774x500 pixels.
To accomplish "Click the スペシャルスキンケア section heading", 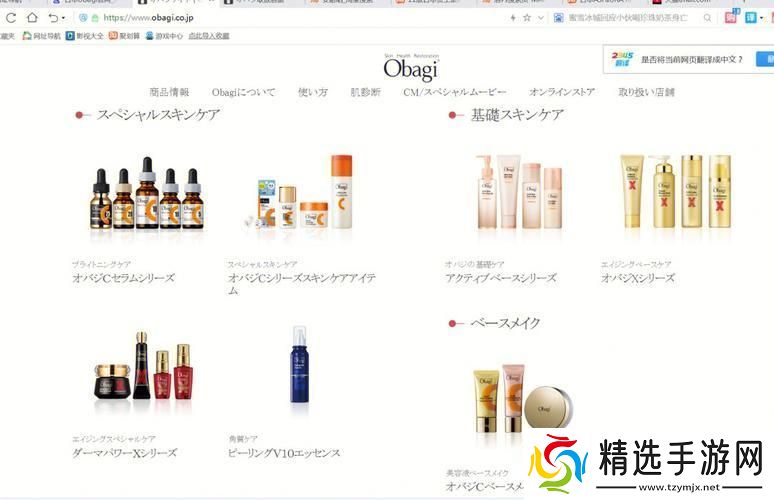I will [158, 115].
